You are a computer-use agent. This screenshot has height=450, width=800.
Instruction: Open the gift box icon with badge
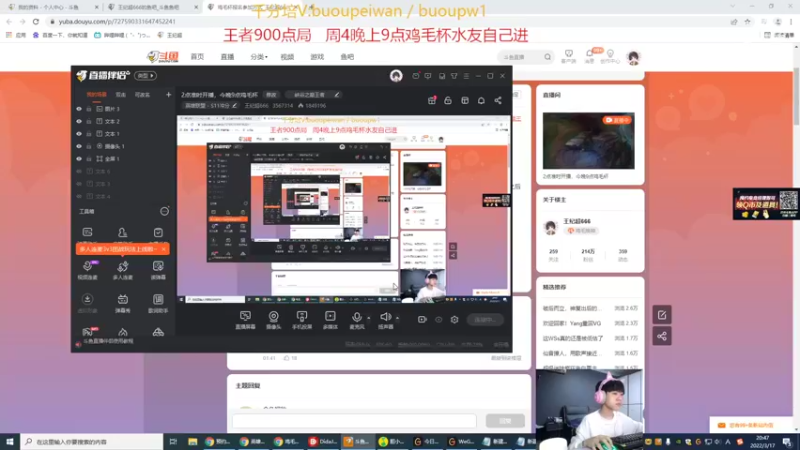(x=432, y=101)
